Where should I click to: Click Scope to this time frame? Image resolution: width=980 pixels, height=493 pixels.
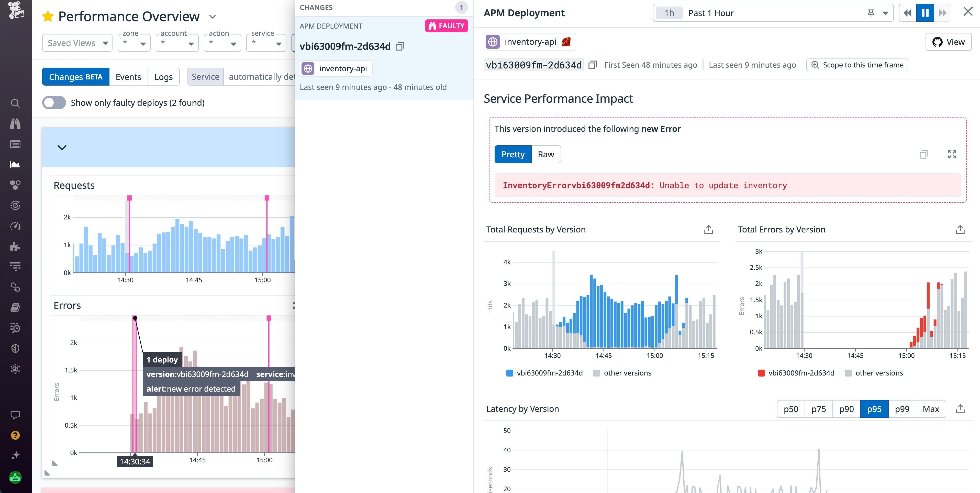[x=857, y=65]
